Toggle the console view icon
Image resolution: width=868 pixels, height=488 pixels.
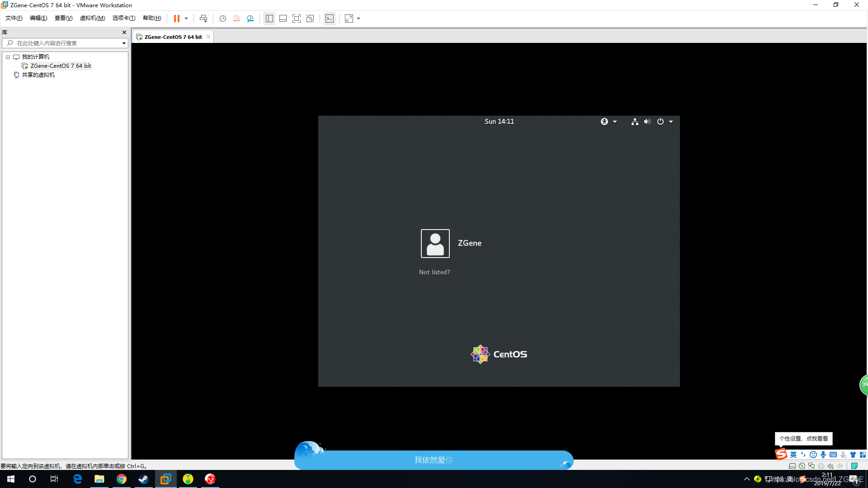pos(330,19)
